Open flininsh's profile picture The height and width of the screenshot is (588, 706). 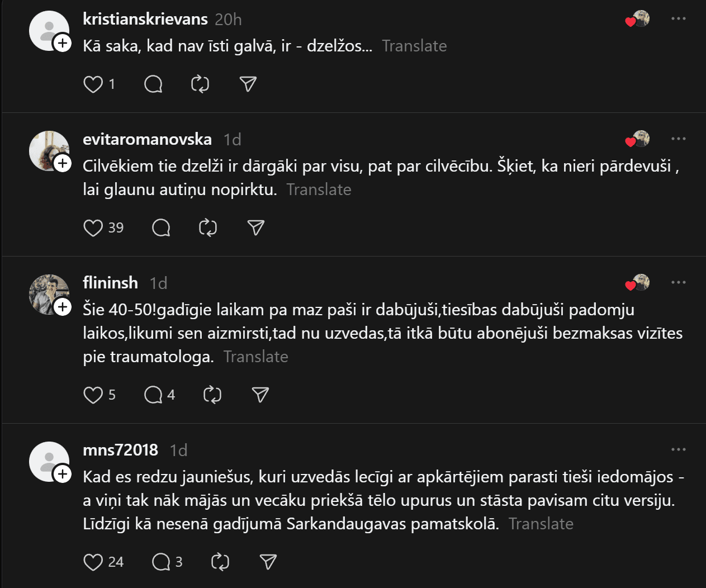click(47, 293)
